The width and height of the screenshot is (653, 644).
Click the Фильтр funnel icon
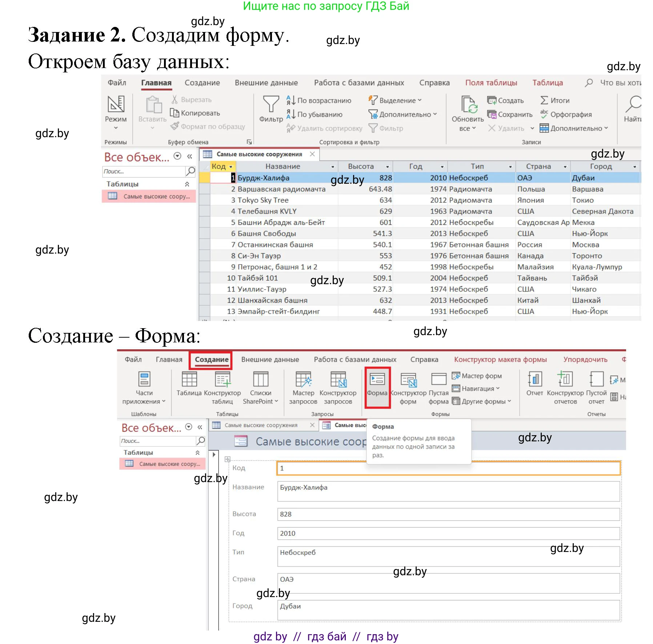pos(271,104)
